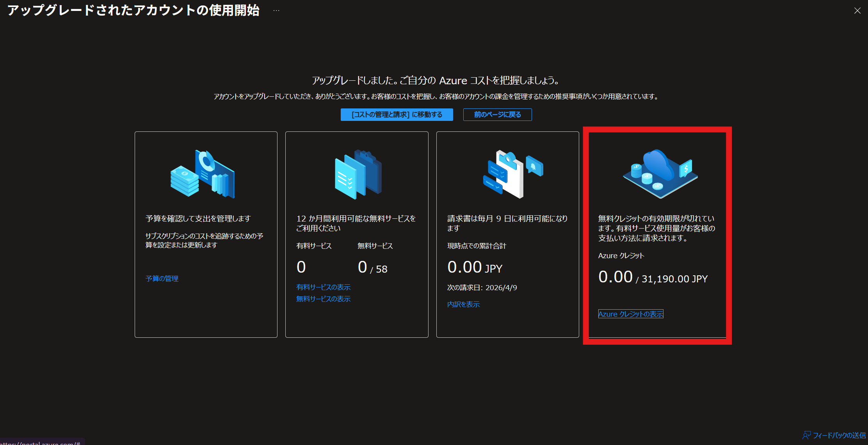Screen dimensions: 868x445
Task: Open the 有料サービスの表示 link
Action: pyautogui.click(x=323, y=287)
